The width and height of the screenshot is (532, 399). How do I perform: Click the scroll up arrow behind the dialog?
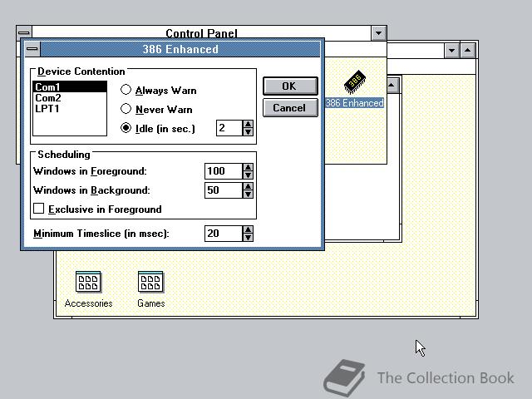[392, 85]
